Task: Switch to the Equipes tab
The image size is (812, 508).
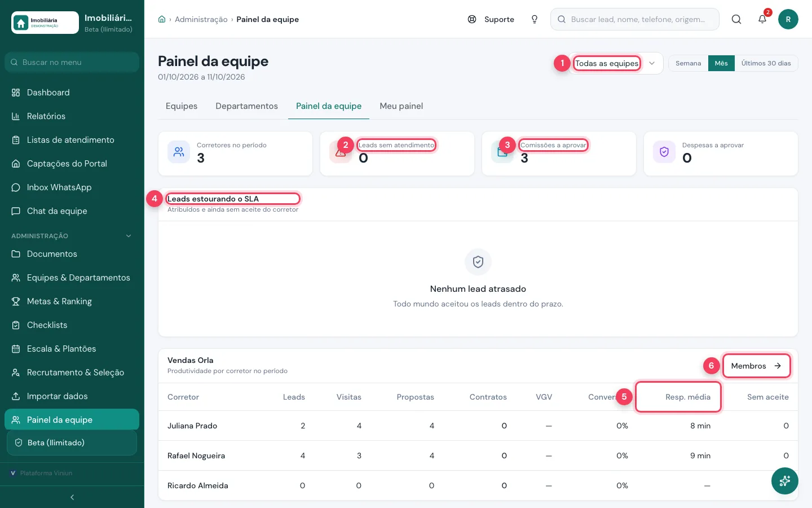Action: (182, 106)
